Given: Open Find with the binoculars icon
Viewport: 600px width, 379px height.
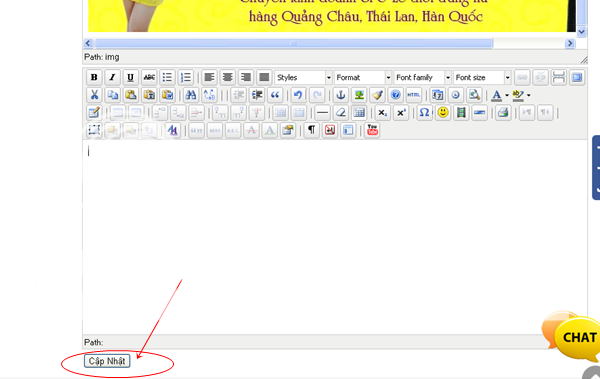Looking at the screenshot, I should (x=191, y=95).
